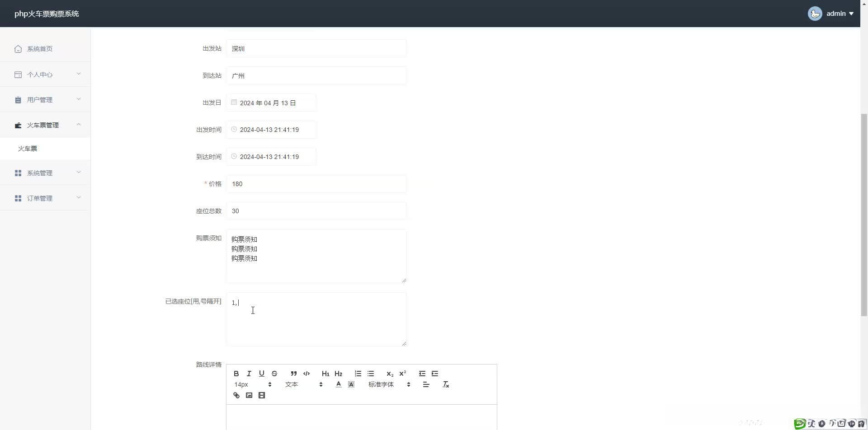The image size is (868, 430).
Task: Start a numbered list
Action: click(x=358, y=374)
